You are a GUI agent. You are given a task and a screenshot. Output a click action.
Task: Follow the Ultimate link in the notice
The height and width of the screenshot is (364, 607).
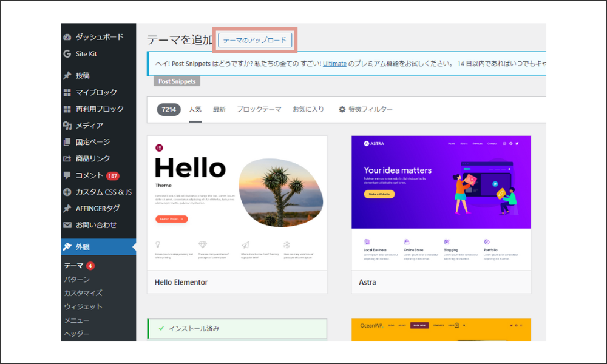[334, 64]
